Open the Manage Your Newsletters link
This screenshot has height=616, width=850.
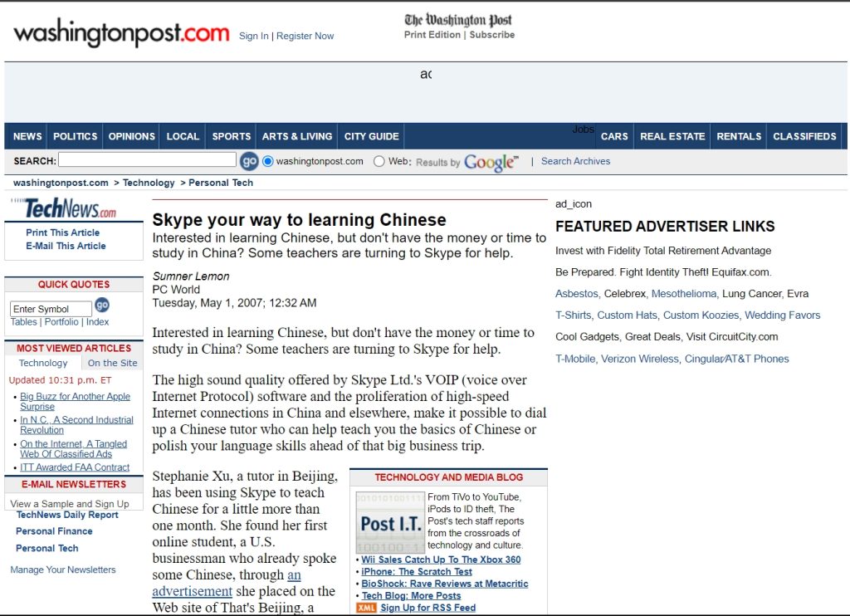coord(63,570)
